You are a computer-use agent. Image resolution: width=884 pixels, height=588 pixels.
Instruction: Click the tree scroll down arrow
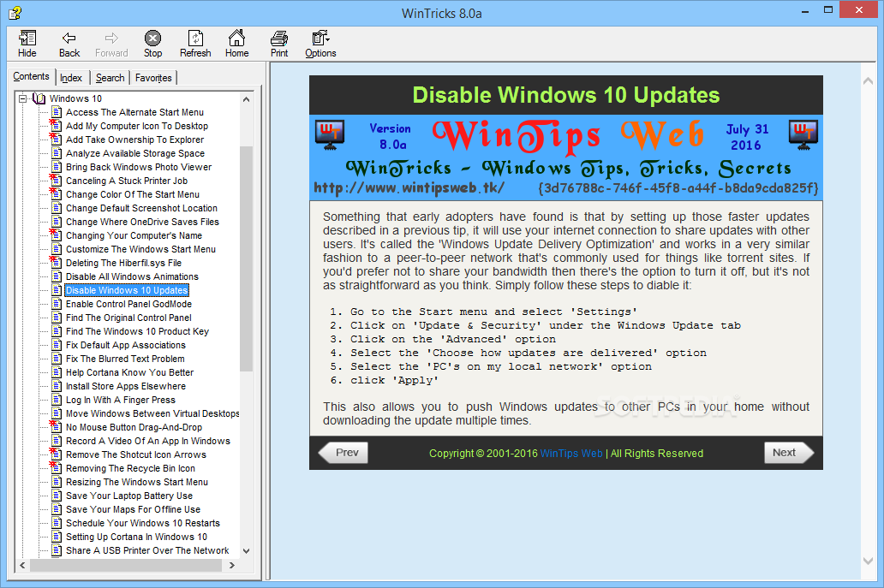click(x=246, y=551)
